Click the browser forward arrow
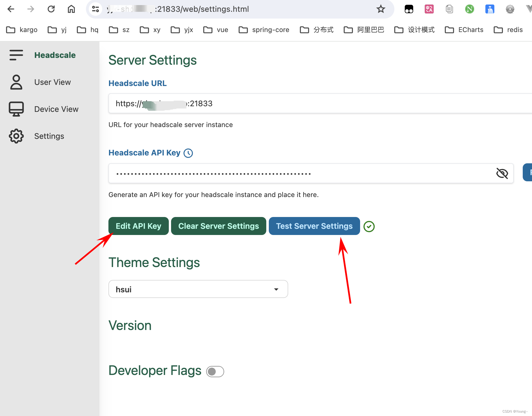 click(x=31, y=9)
